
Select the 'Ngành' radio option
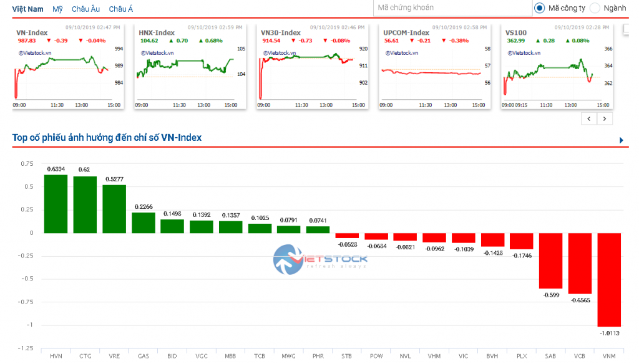click(595, 8)
